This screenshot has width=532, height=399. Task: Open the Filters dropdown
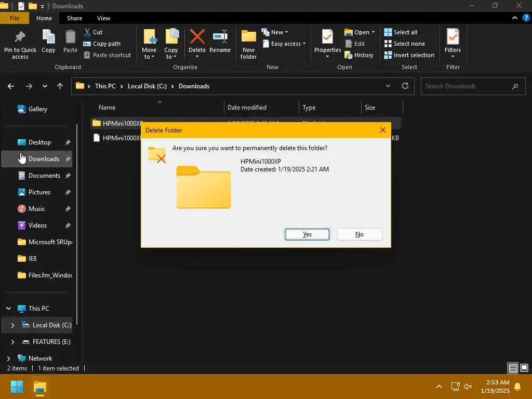[453, 44]
